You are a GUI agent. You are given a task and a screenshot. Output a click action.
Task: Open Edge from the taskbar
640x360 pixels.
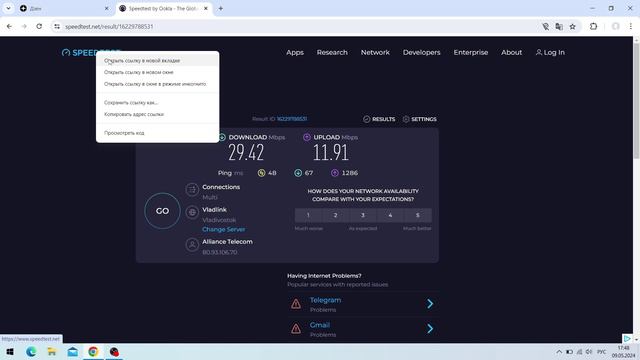31,352
